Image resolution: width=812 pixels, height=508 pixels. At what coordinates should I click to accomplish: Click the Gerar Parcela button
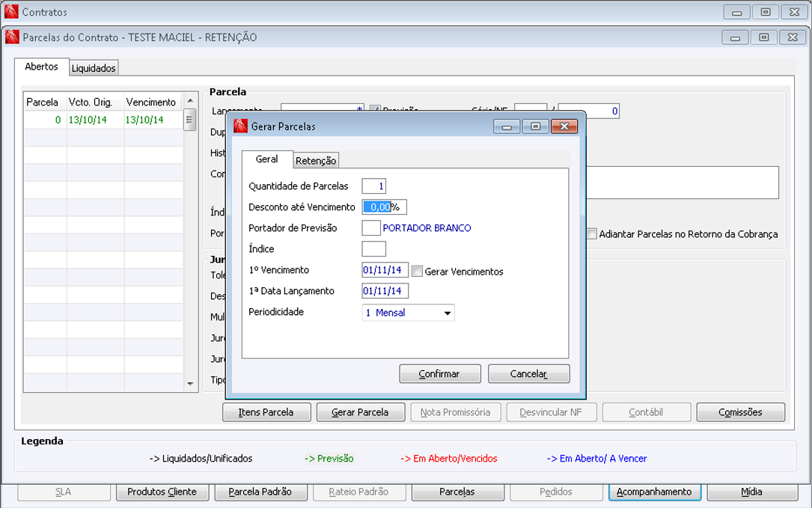coord(361,412)
